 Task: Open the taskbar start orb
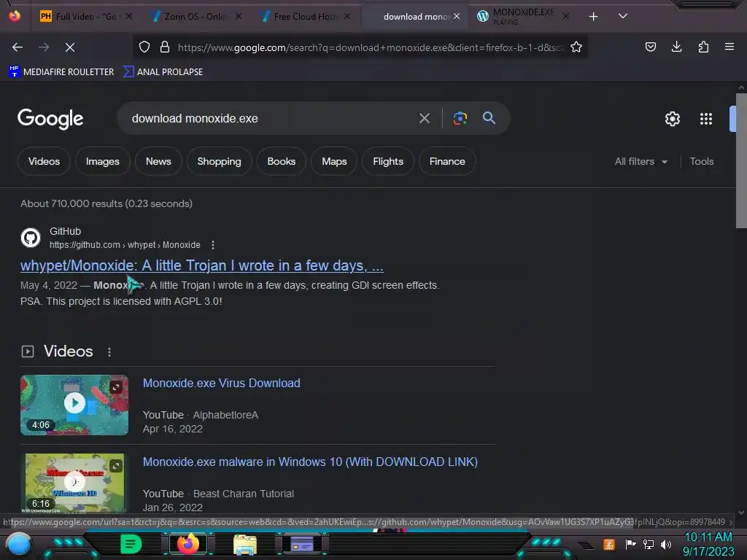point(18,544)
